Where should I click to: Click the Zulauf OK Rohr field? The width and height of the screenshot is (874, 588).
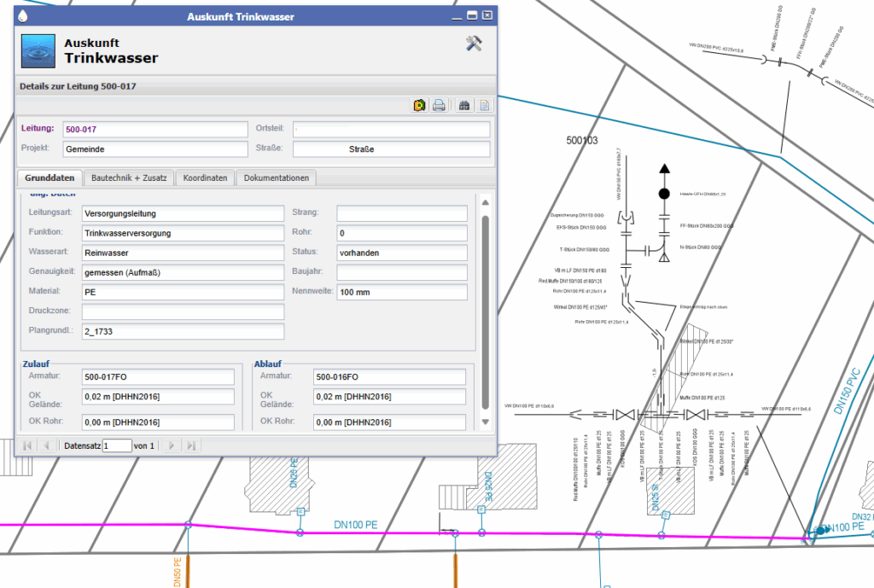click(158, 422)
